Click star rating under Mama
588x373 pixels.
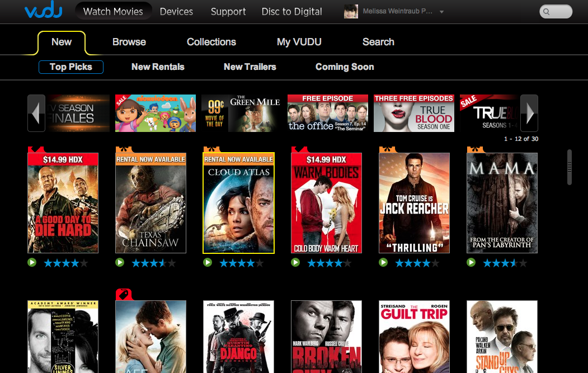coord(505,263)
